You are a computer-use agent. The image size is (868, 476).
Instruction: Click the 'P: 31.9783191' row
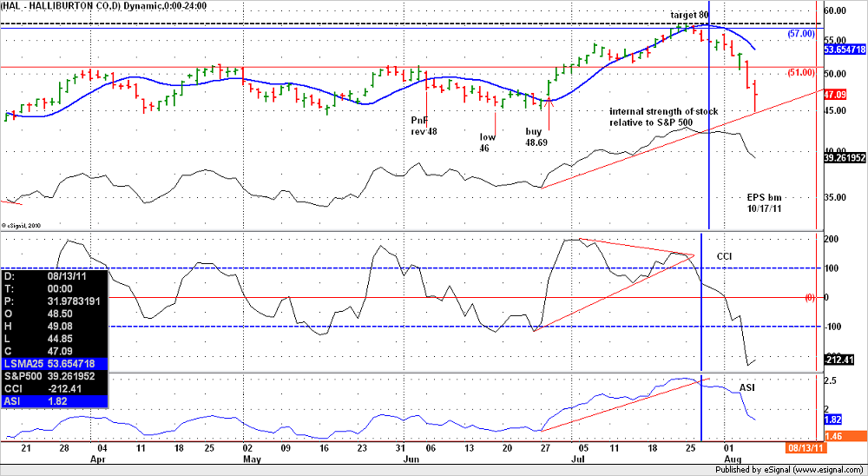[x=55, y=301]
